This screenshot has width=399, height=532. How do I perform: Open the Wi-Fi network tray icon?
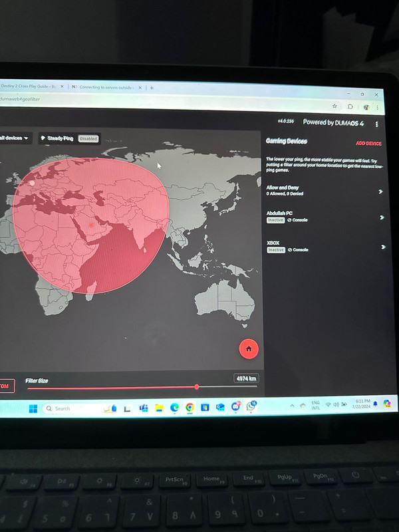coord(328,404)
